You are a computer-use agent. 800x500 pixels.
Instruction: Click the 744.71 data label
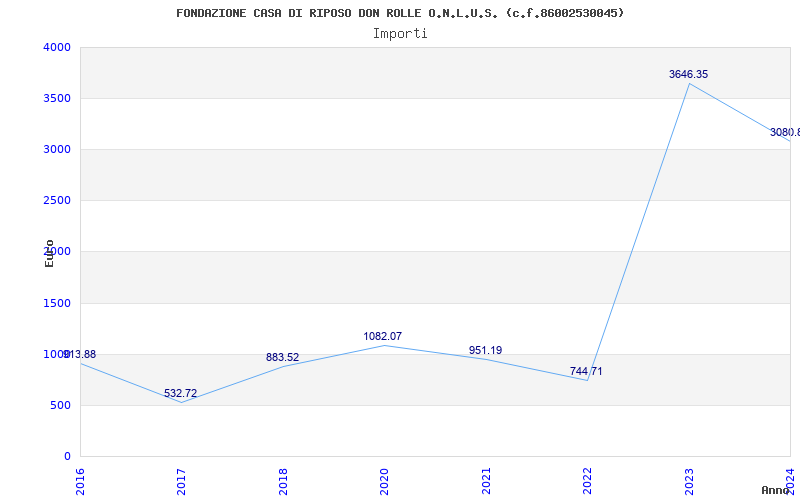point(586,371)
